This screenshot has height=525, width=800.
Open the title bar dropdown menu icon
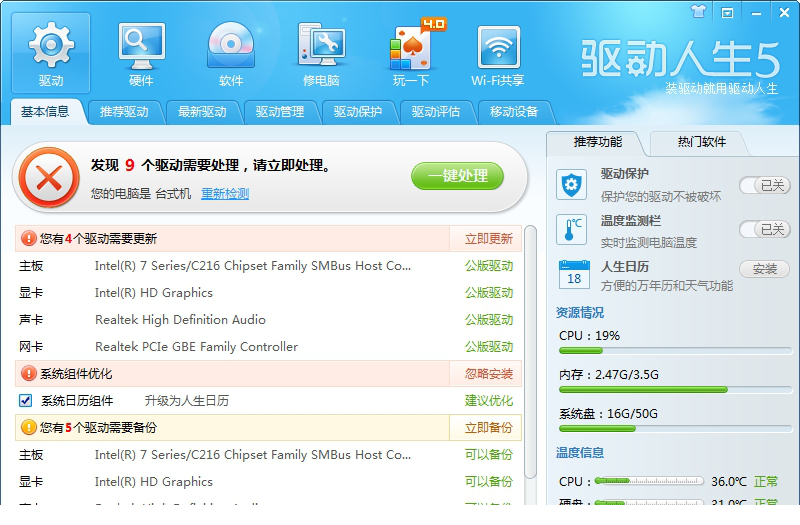click(727, 13)
